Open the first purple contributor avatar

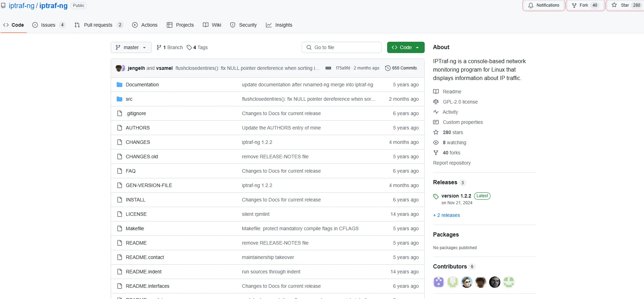(x=439, y=282)
